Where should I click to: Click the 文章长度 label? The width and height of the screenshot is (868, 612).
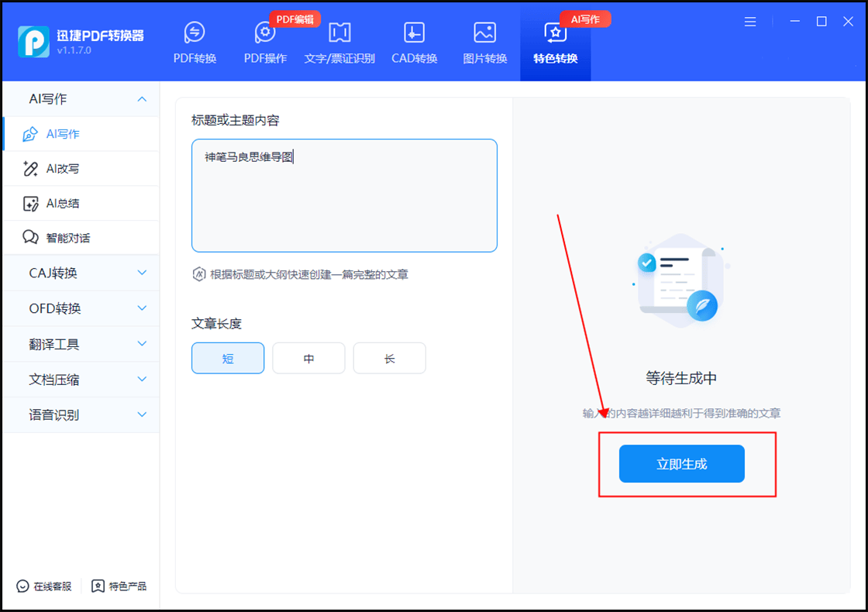tap(216, 324)
